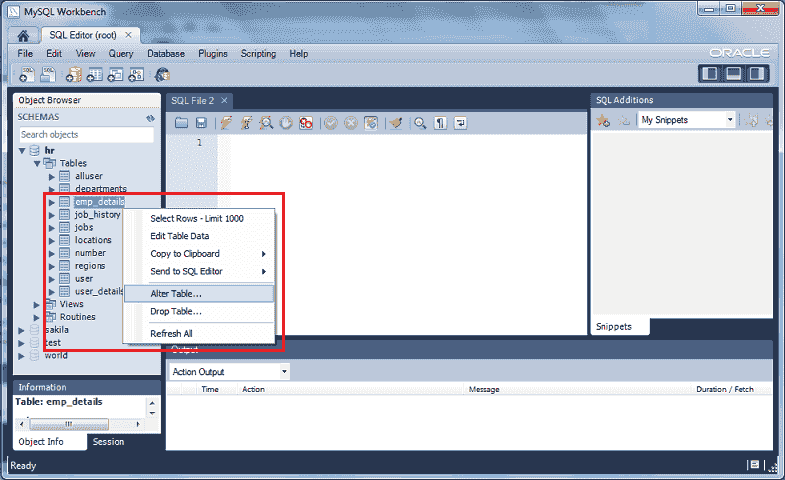Expand the regions table
The image size is (785, 480).
(52, 266)
